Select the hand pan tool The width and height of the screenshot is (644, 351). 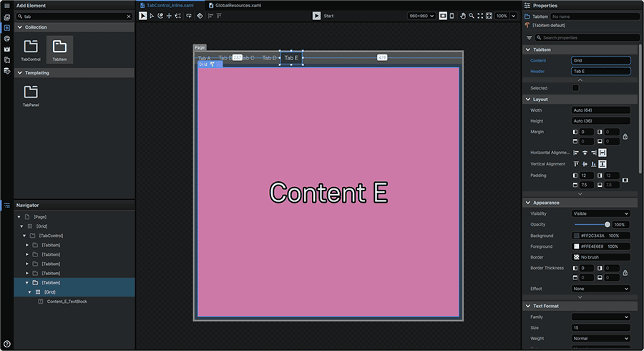coord(463,16)
